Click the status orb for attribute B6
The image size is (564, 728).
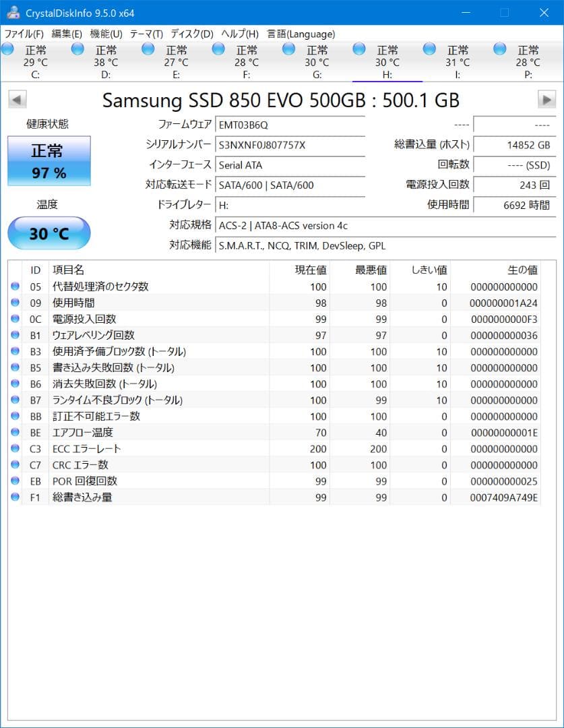click(15, 384)
